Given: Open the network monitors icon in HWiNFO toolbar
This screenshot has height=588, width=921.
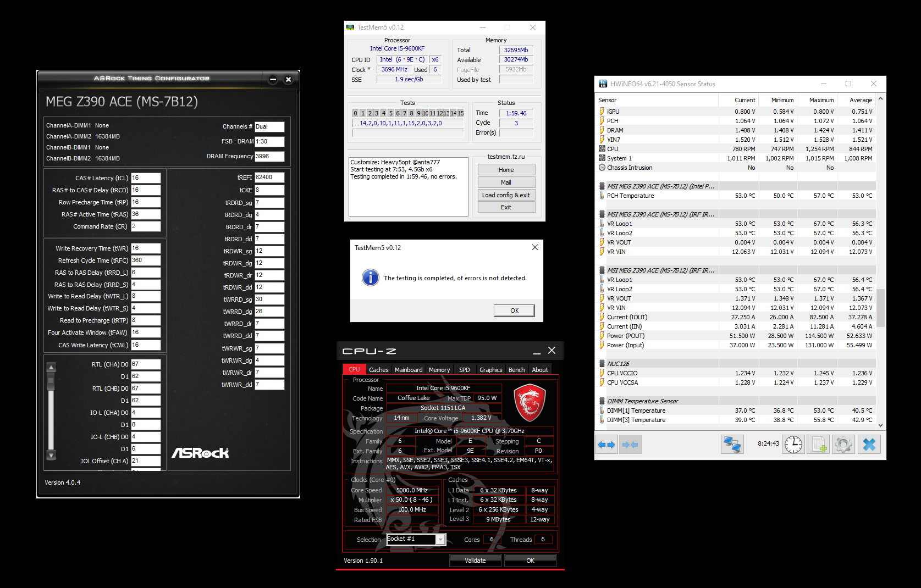Looking at the screenshot, I should point(732,445).
